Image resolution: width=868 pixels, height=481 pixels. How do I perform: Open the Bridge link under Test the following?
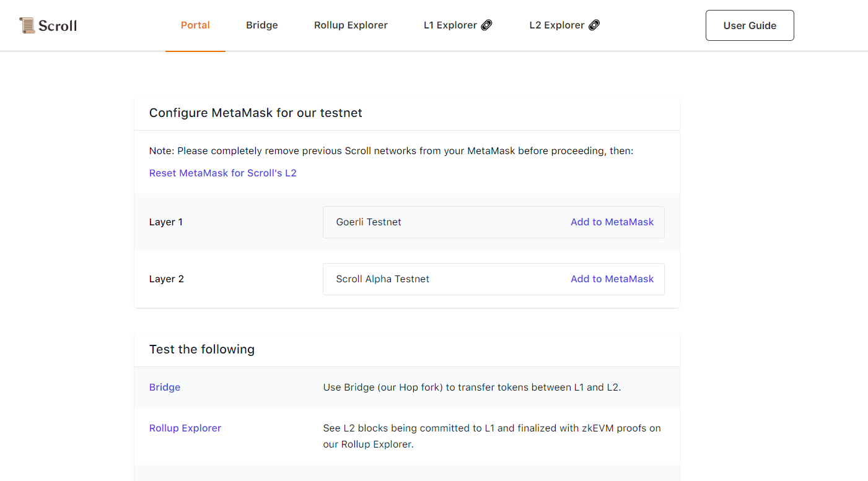[165, 388]
